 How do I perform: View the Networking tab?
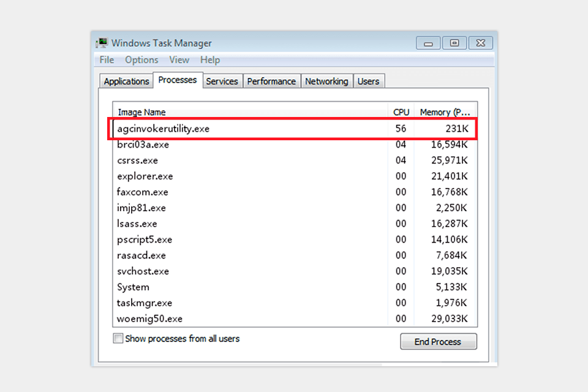pyautogui.click(x=326, y=81)
